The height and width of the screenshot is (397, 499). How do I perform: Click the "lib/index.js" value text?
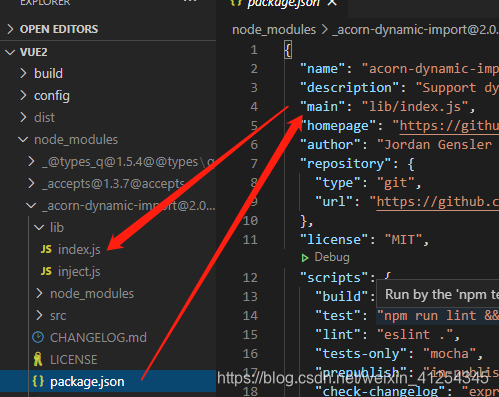(415, 107)
